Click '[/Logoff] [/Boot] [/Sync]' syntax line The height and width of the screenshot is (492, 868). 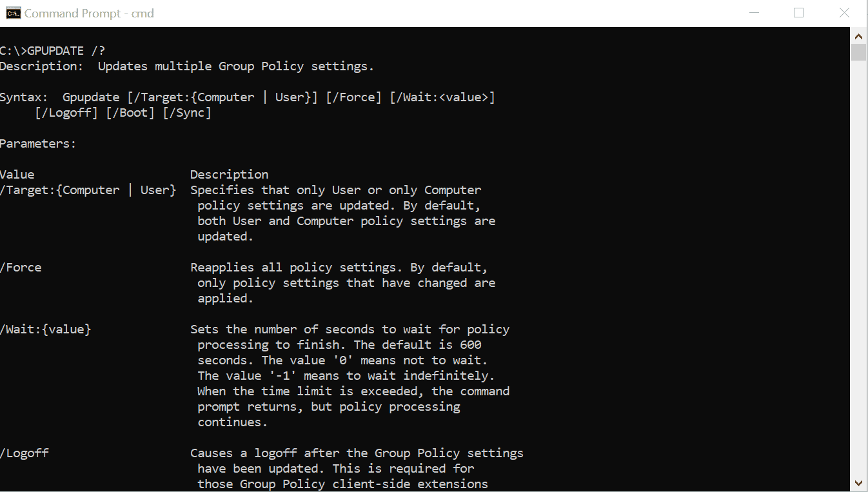click(123, 113)
